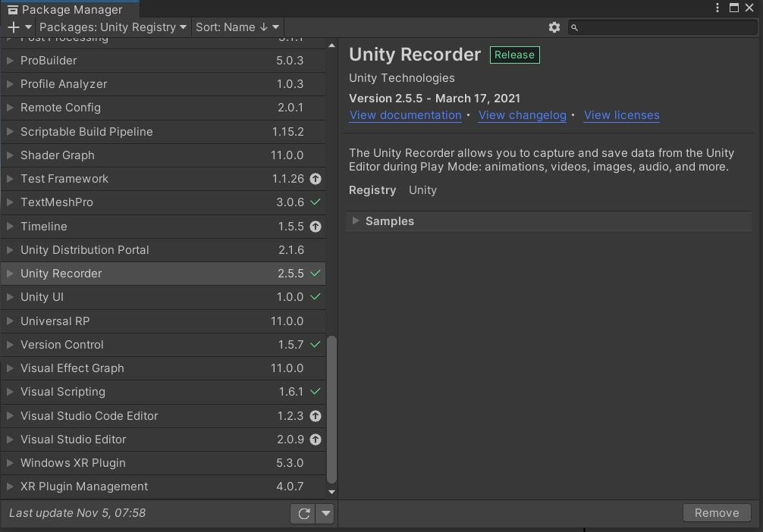This screenshot has height=532, width=763.
Task: Expand the Remote Config package versions
Action: [x=10, y=108]
